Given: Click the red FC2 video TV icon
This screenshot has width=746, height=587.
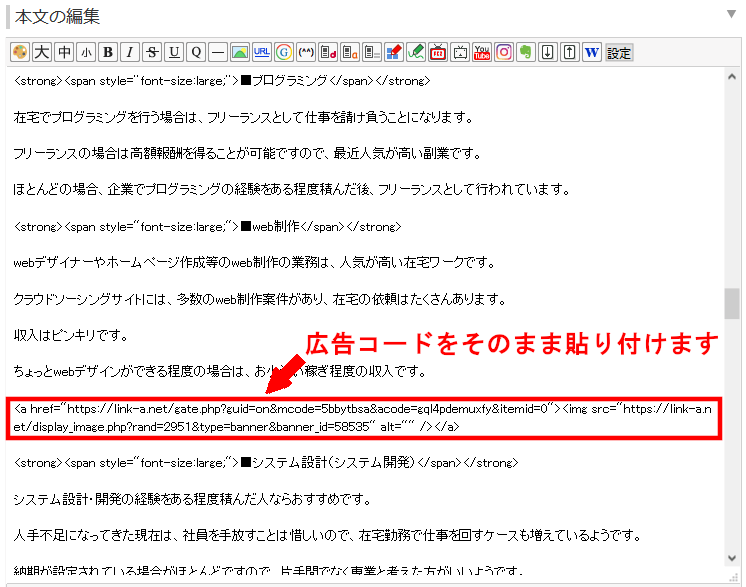Looking at the screenshot, I should coord(438,52).
